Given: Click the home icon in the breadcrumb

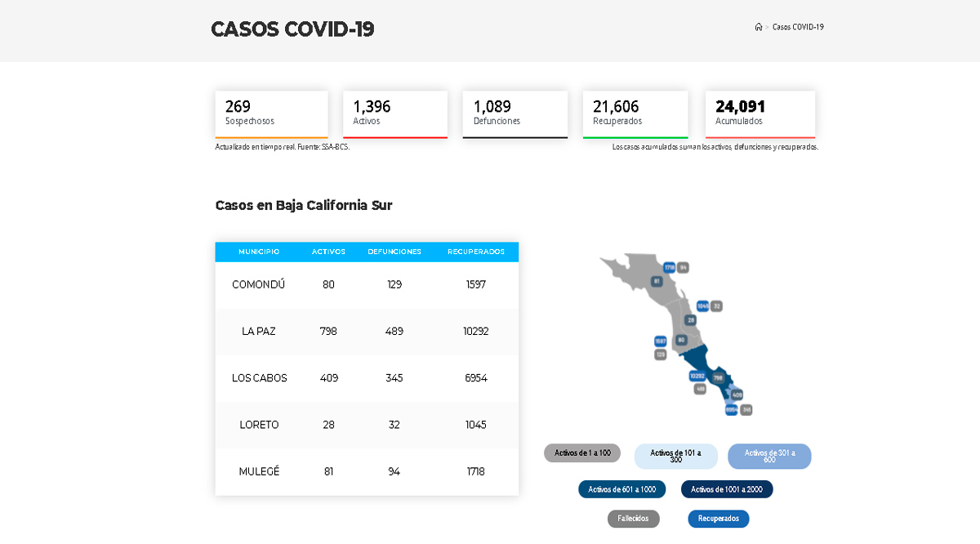Looking at the screenshot, I should 759,27.
